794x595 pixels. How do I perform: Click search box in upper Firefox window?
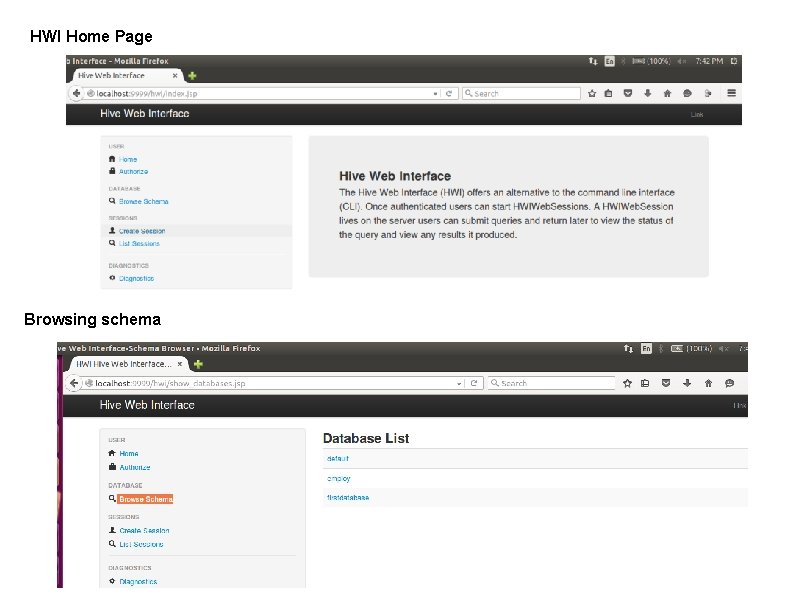coord(521,93)
